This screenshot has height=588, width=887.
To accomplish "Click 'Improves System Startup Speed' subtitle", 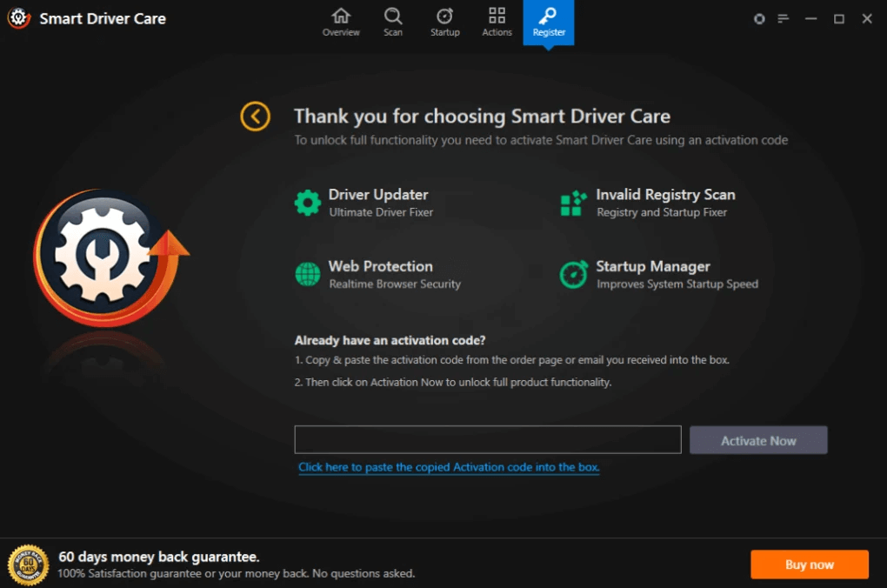I will (x=677, y=284).
